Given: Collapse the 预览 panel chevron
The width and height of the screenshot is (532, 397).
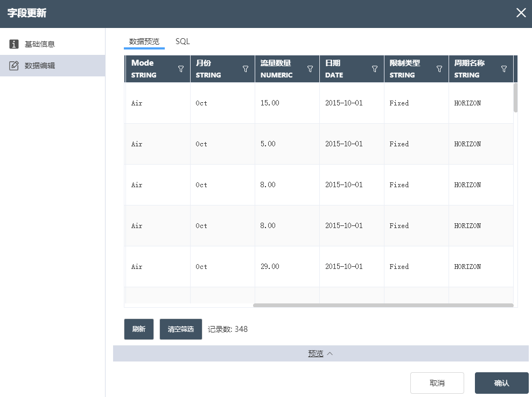Looking at the screenshot, I should pyautogui.click(x=330, y=353).
